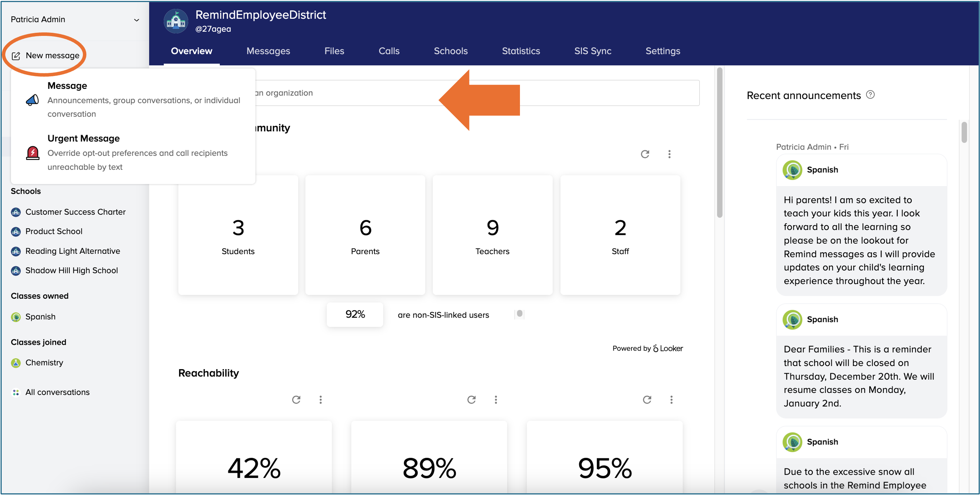Open the SIS Sync tab
The height and width of the screenshot is (495, 980).
pyautogui.click(x=592, y=51)
